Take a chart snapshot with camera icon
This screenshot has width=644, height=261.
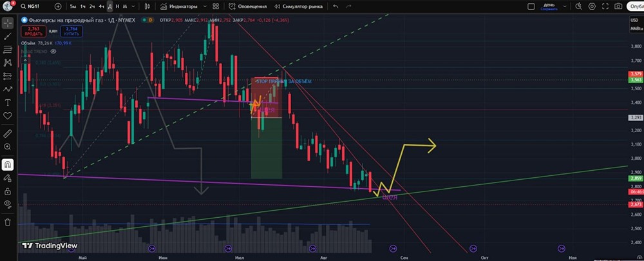click(x=618, y=6)
